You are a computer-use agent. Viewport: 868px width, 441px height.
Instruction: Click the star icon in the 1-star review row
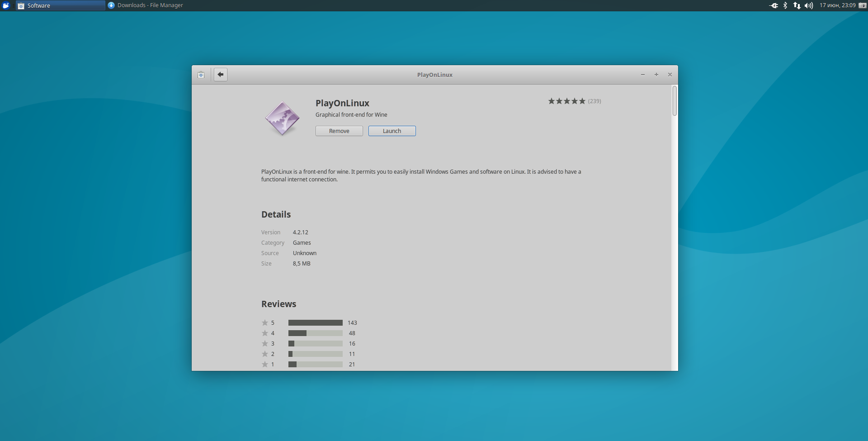click(x=265, y=364)
